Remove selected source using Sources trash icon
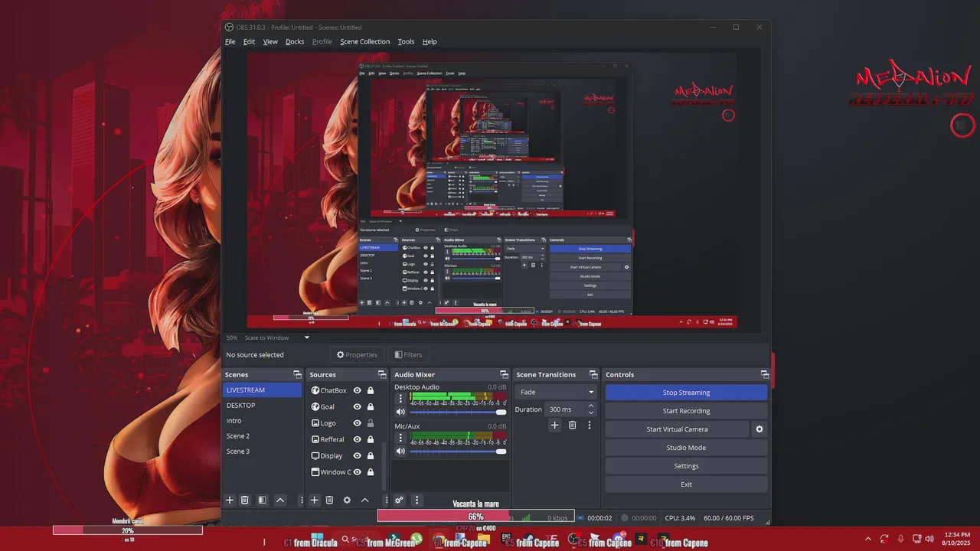The height and width of the screenshot is (551, 980). tap(329, 500)
